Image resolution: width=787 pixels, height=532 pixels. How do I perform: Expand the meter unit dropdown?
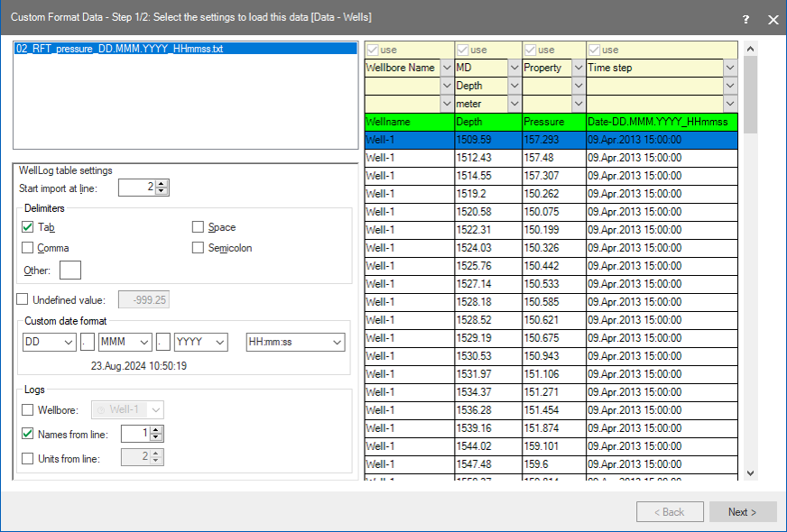point(514,104)
